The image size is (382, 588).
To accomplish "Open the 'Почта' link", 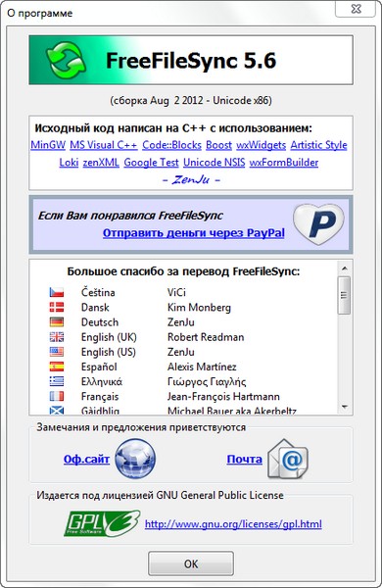I will pyautogui.click(x=245, y=459).
